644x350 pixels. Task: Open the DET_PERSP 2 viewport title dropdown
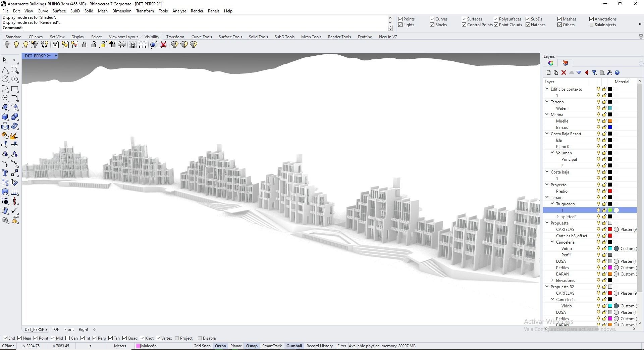[x=56, y=56]
